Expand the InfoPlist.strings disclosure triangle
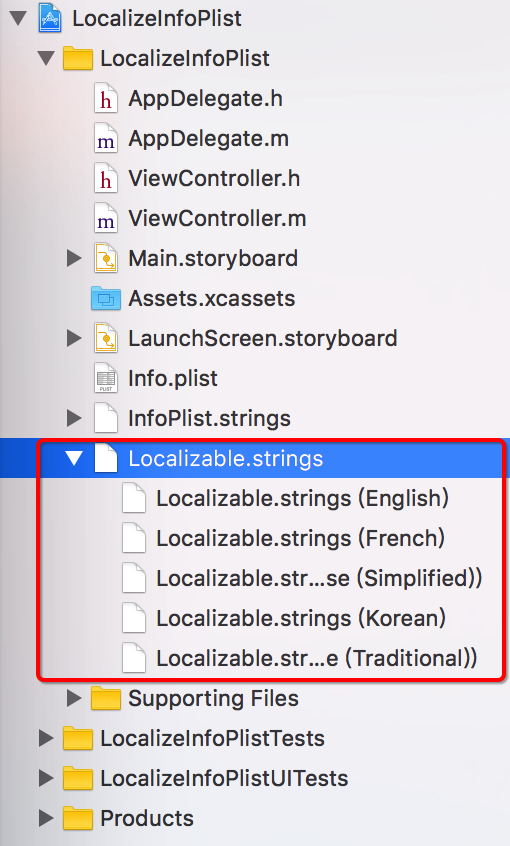The image size is (510, 846). 74,418
